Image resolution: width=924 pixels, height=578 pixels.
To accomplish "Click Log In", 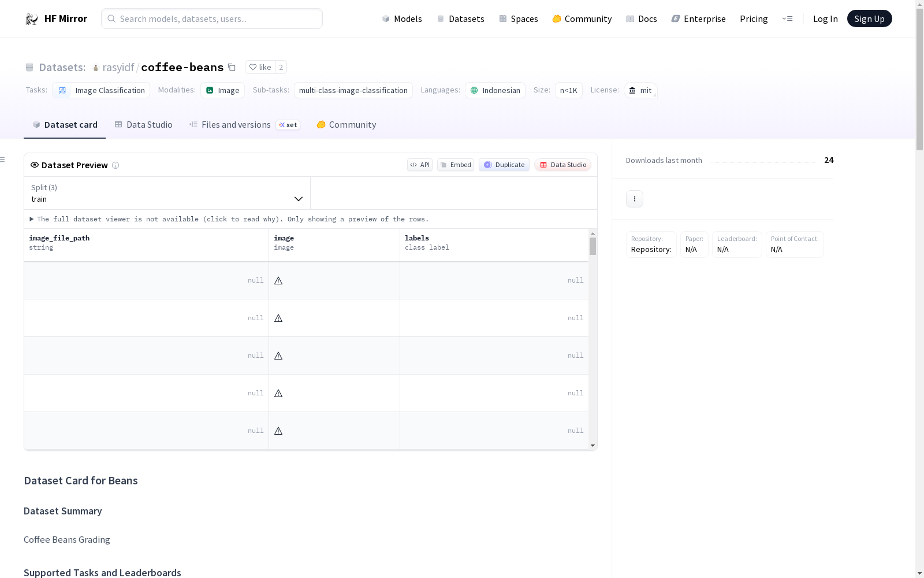I will tap(825, 18).
